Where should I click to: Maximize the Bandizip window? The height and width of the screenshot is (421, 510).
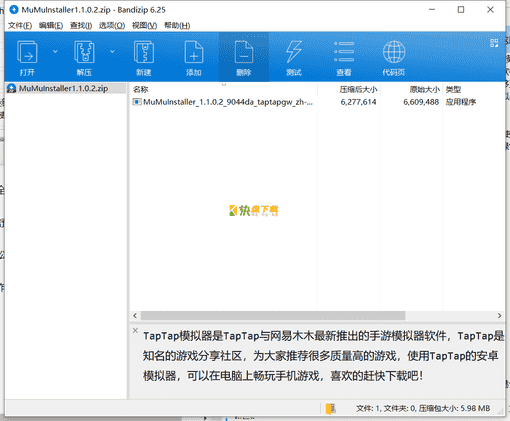(x=461, y=10)
